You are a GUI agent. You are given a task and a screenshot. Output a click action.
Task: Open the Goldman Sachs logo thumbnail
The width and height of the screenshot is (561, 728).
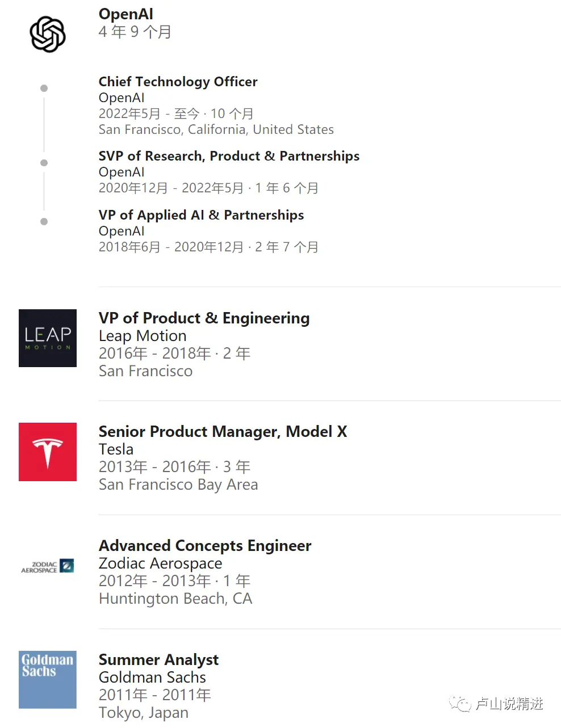pos(48,679)
